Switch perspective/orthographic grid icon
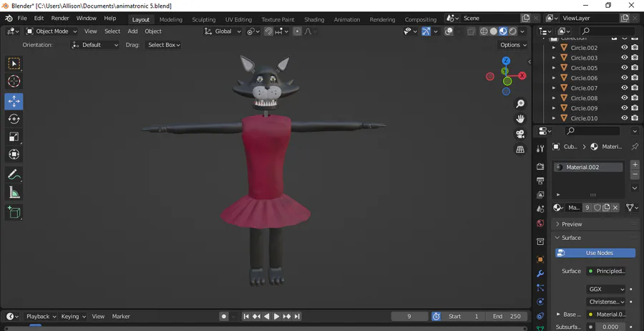 [x=520, y=150]
